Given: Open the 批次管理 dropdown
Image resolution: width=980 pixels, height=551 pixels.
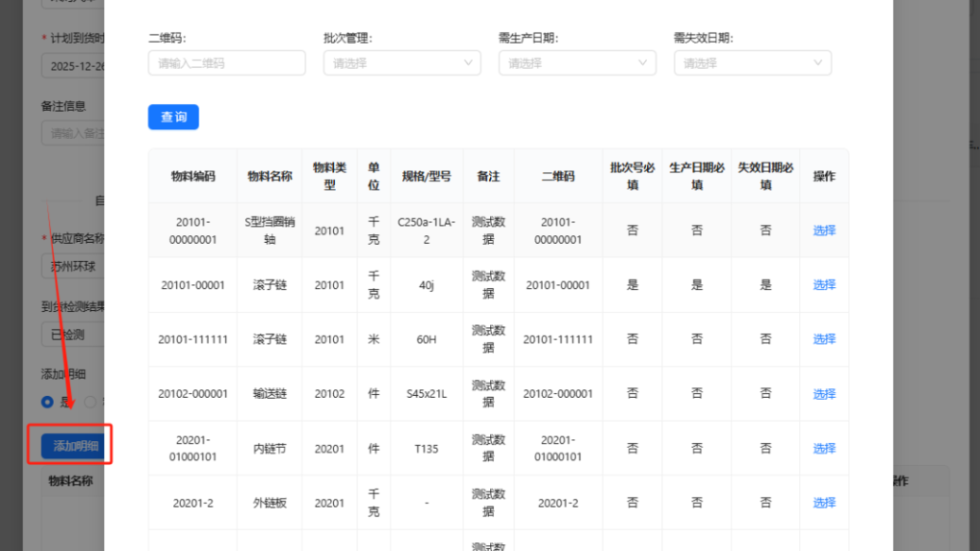Looking at the screenshot, I should coord(392,63).
